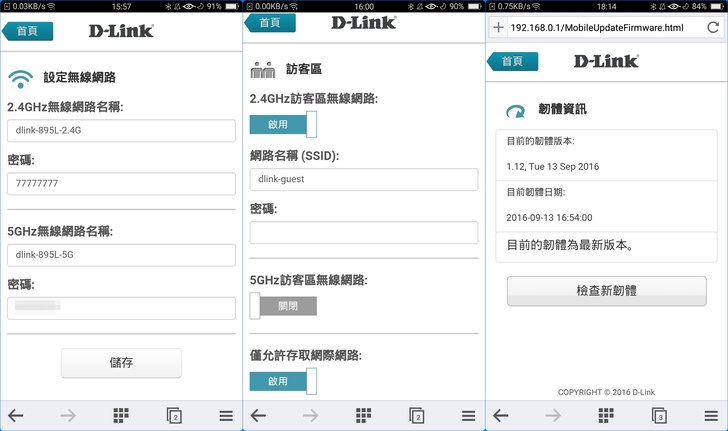The image size is (728, 431).
Task: Open tabs switcher showing 3 on firmware screen
Action: pos(659,416)
